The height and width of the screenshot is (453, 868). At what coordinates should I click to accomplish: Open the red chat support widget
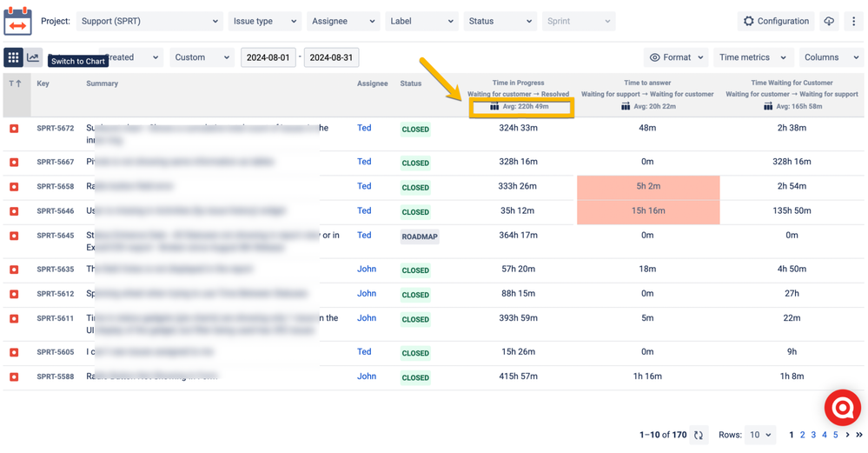pos(843,408)
